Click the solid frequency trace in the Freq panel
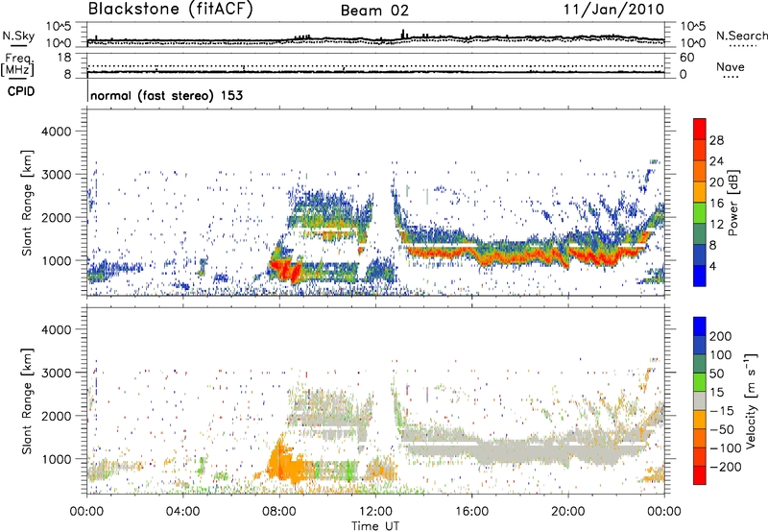The image size is (768, 532). 375,72
